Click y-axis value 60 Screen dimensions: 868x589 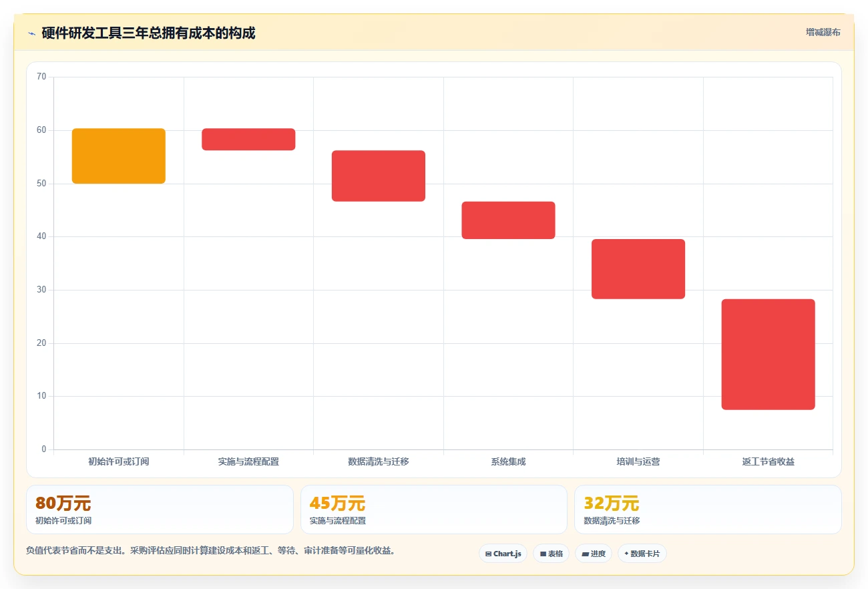pyautogui.click(x=41, y=130)
